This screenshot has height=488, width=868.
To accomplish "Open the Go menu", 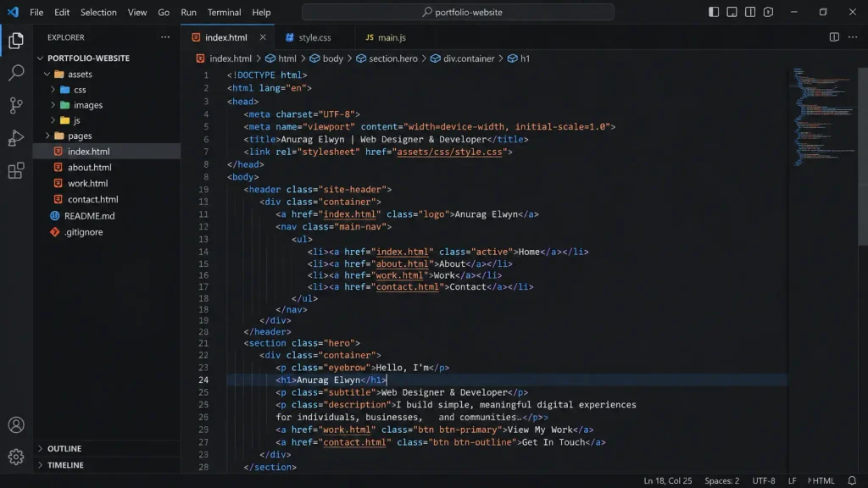I will [164, 12].
